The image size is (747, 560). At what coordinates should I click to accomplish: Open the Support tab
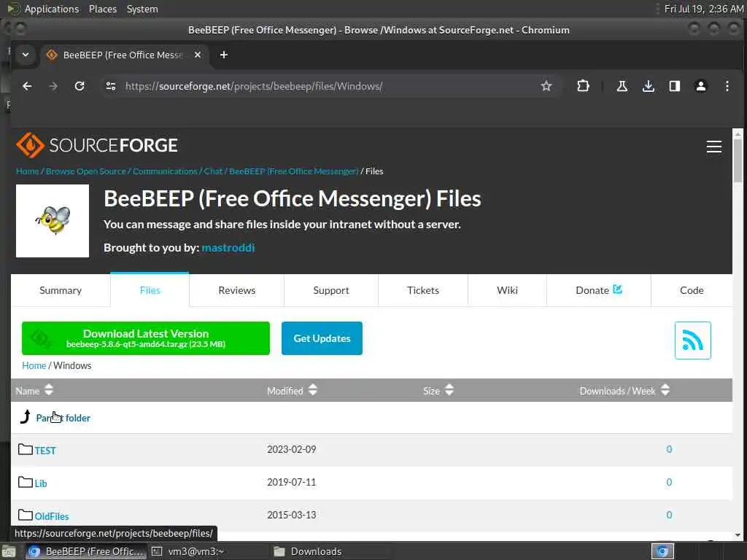click(331, 290)
